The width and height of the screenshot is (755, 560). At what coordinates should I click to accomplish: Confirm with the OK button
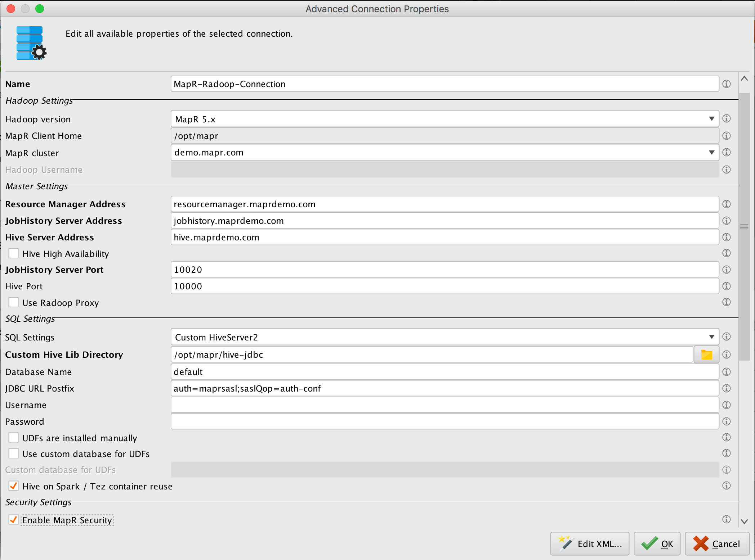[657, 544]
